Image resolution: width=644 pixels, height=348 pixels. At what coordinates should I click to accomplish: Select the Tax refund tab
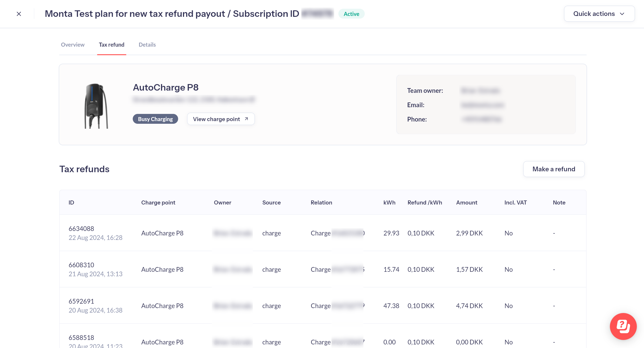click(111, 45)
